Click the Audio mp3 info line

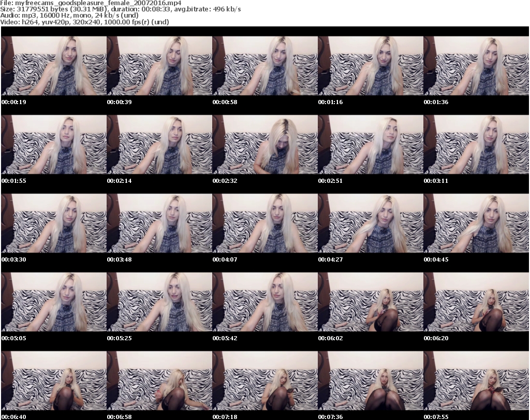tap(69, 16)
